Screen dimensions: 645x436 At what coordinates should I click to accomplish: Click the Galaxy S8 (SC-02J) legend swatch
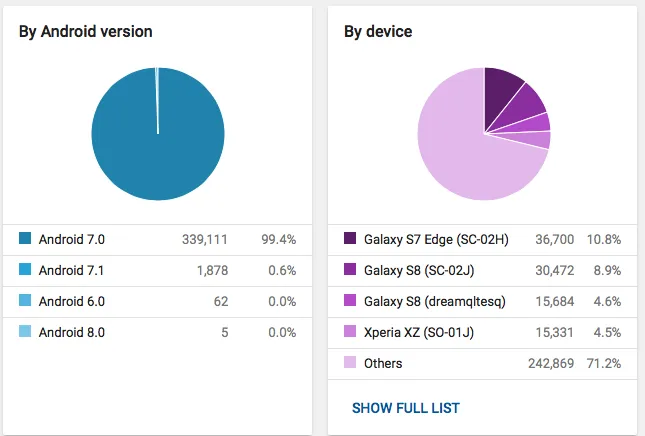(350, 270)
